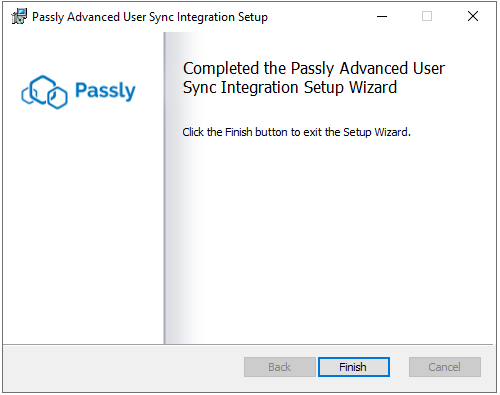Click the window title 'Passly Advanced User Sync Integration Setup'

click(150, 17)
